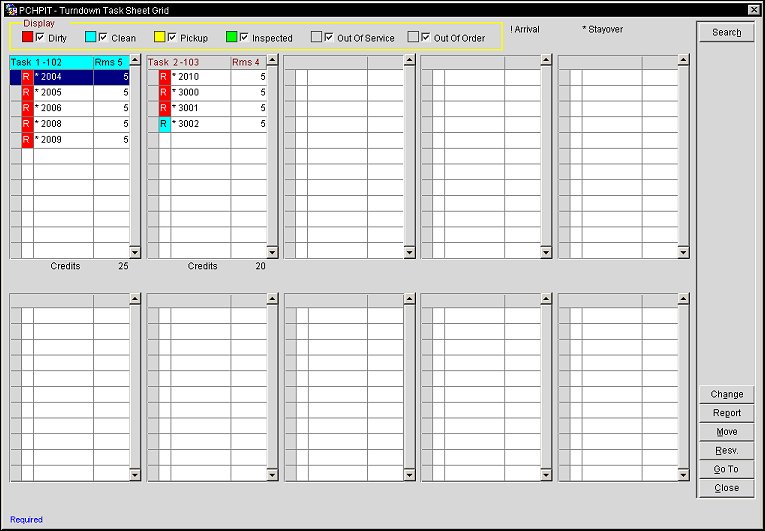Click the Move button
Viewport: 765px width, 531px height.
(726, 432)
